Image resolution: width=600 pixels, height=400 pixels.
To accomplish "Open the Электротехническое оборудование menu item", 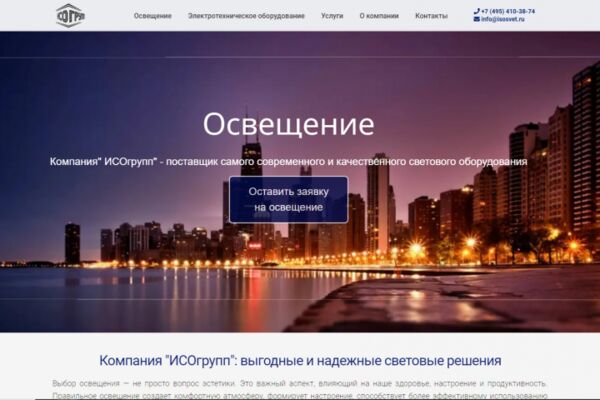I will 246,16.
